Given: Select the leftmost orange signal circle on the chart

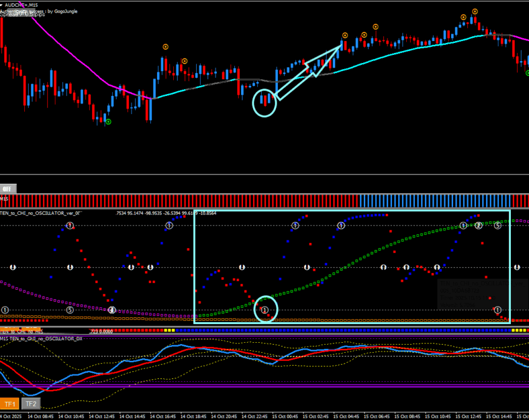Looking at the screenshot, I should point(165,46).
